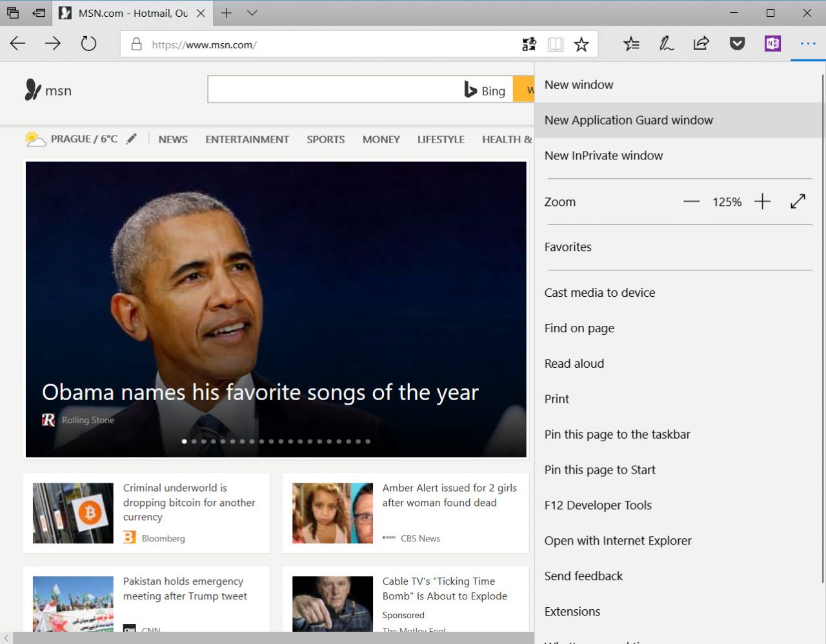Choose Open with Internet Explorer
This screenshot has width=826, height=644.
click(x=678, y=541)
